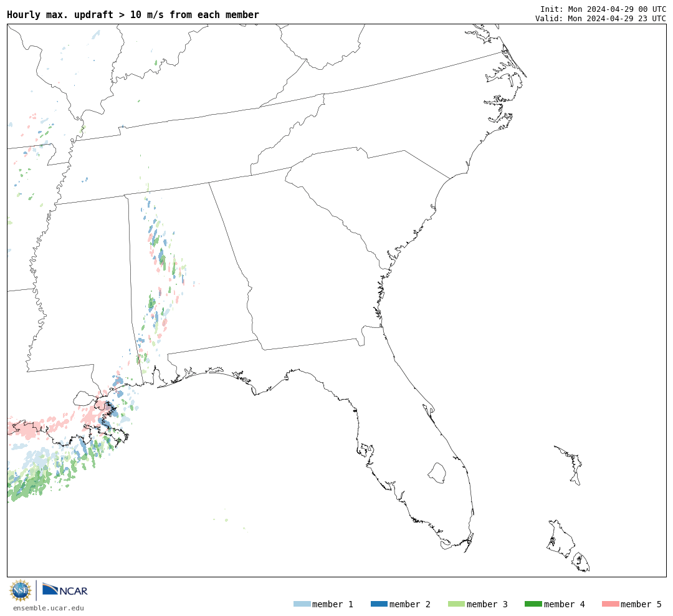
Task: Click the NSF logo emblem
Action: pyautogui.click(x=20, y=590)
